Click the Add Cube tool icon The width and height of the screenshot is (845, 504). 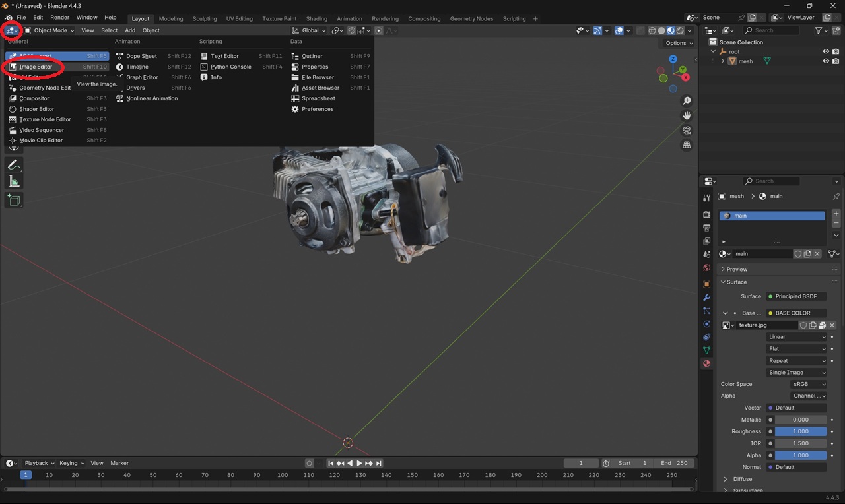[14, 200]
